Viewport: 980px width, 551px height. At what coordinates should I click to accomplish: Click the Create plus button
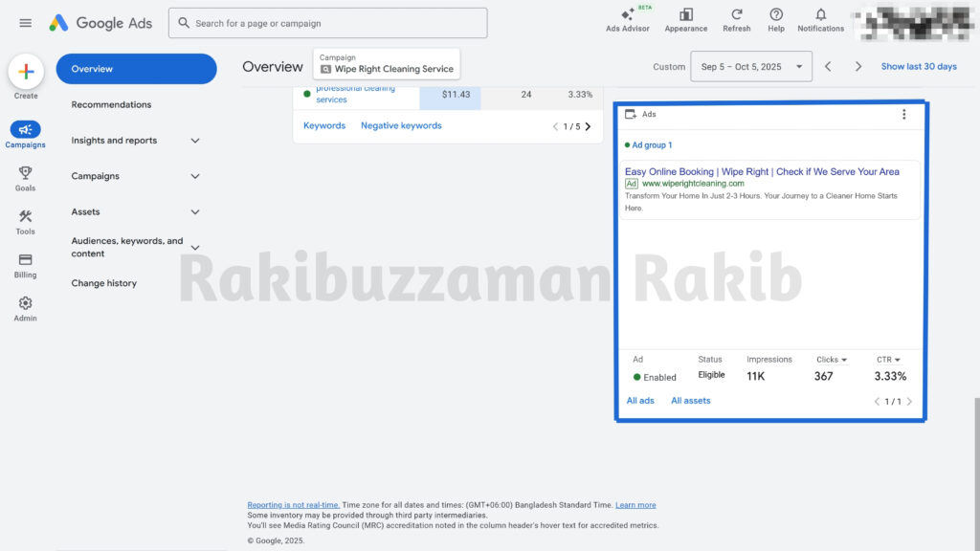[26, 72]
